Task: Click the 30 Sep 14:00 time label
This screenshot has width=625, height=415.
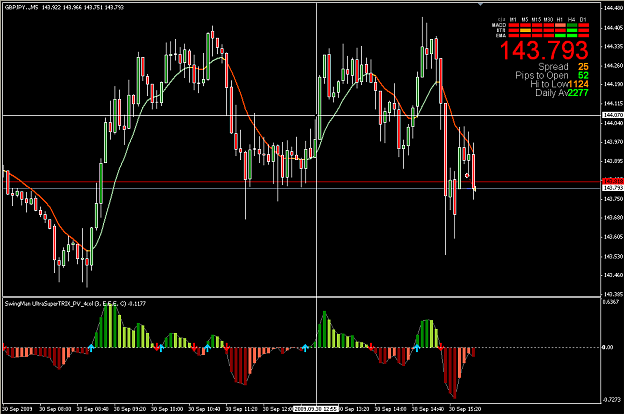Action: [x=391, y=409]
